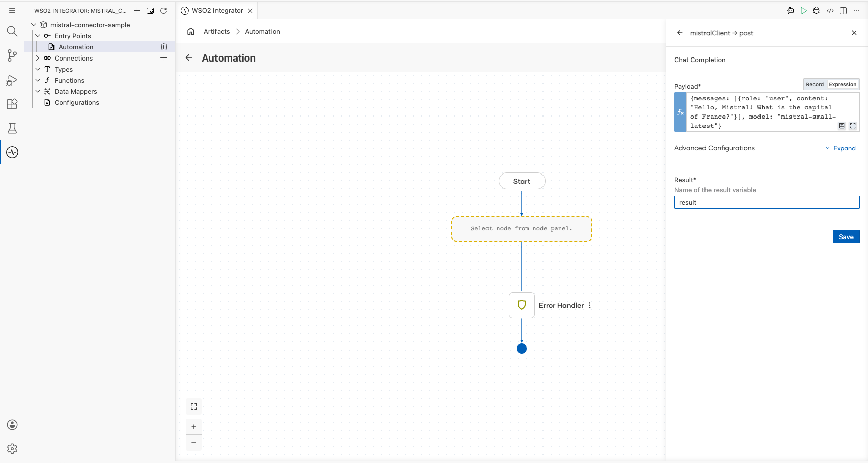Split the editor to the right

pos(843,10)
